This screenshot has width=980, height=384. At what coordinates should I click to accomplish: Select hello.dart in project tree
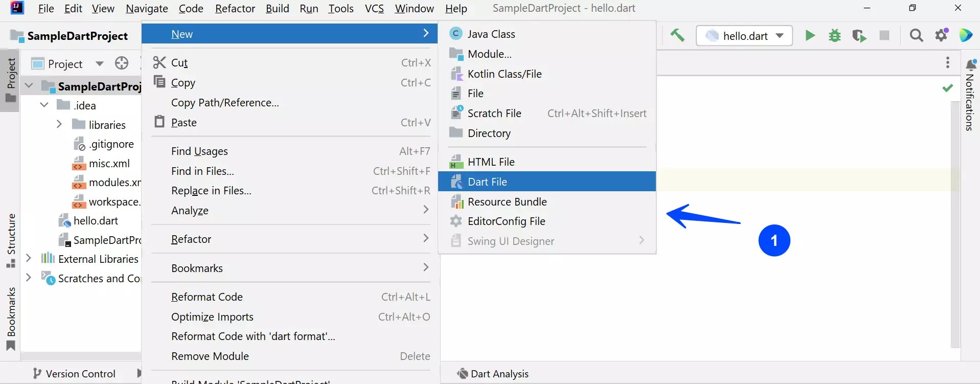tap(88, 221)
